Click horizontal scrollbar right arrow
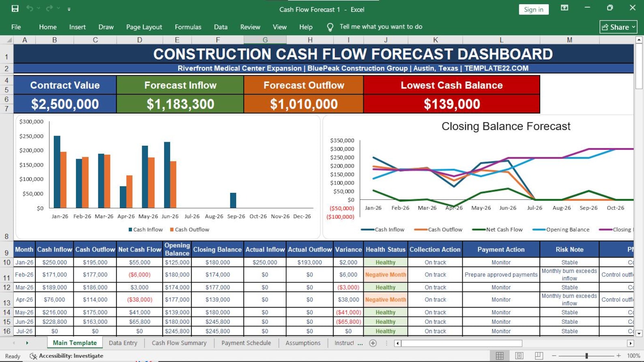Image resolution: width=644 pixels, height=362 pixels. tap(630, 343)
